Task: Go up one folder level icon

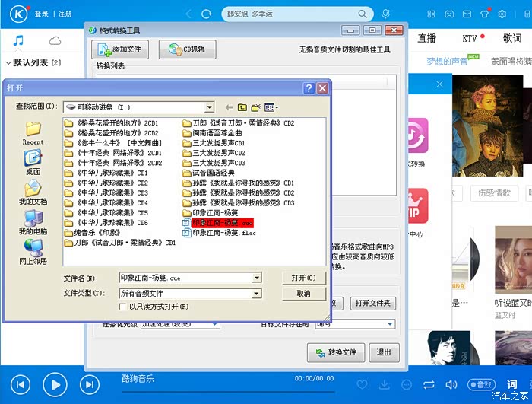Action: tap(242, 107)
